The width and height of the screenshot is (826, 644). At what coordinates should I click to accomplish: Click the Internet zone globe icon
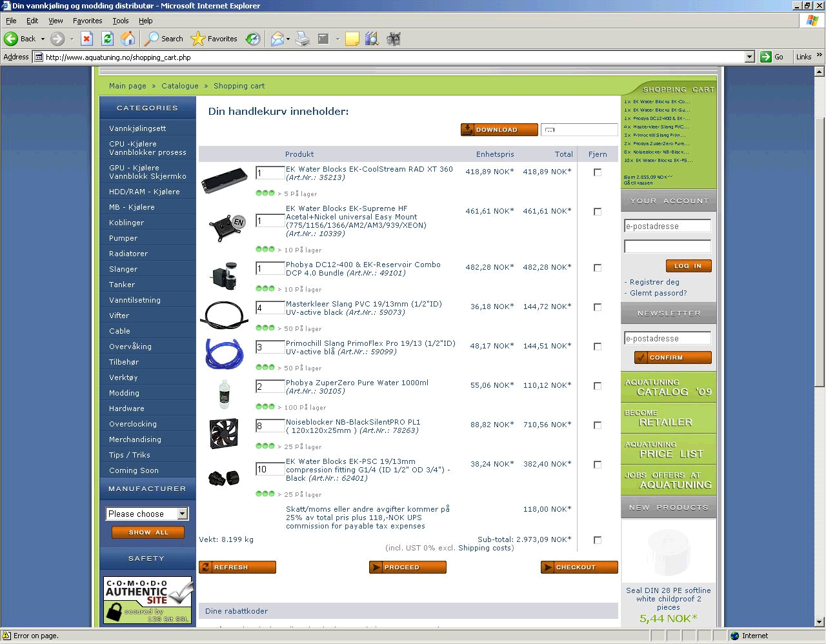tap(734, 636)
